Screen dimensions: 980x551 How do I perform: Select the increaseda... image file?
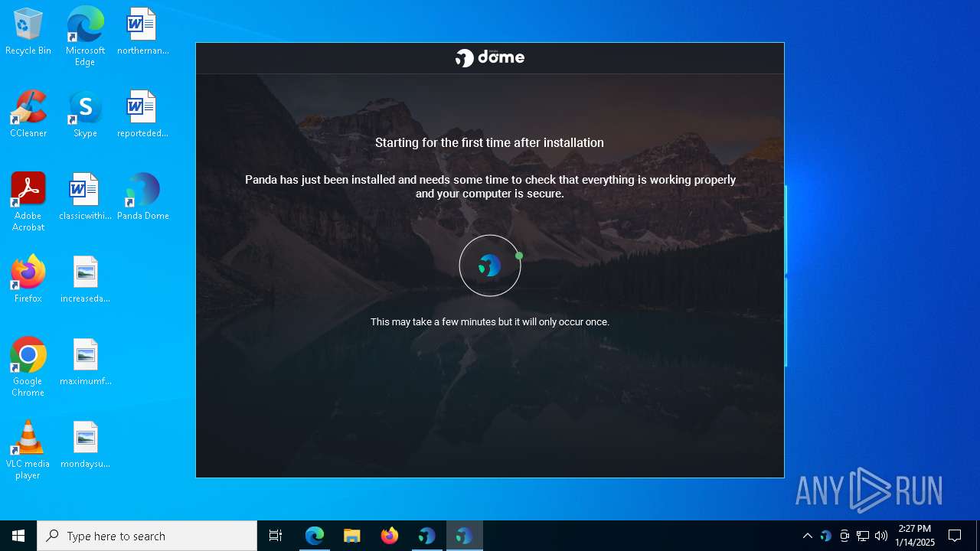pyautogui.click(x=85, y=280)
